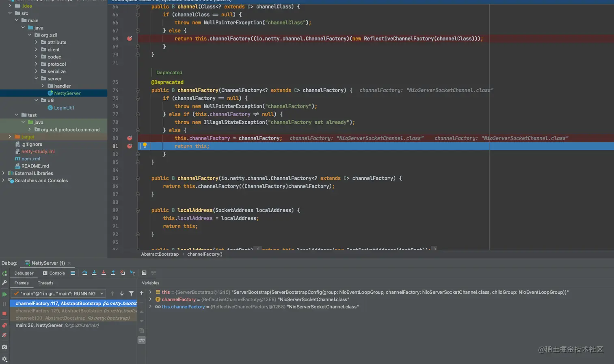Select the org.xzll.protocol.command test package
This screenshot has height=364, width=614.
tap(67, 130)
